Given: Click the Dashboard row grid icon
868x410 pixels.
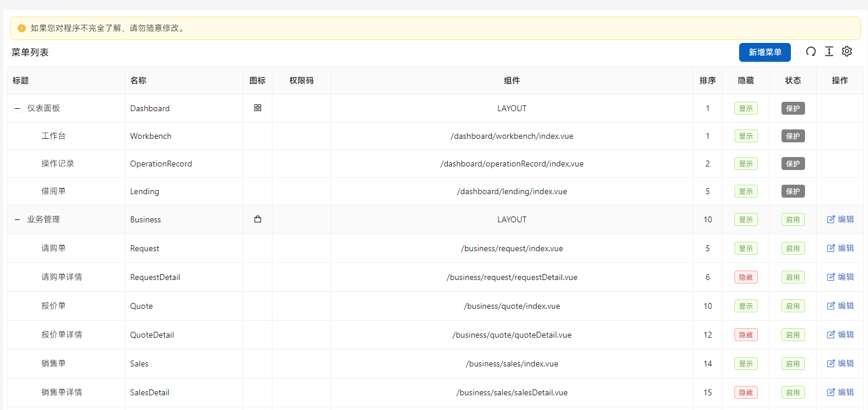Looking at the screenshot, I should pos(257,108).
